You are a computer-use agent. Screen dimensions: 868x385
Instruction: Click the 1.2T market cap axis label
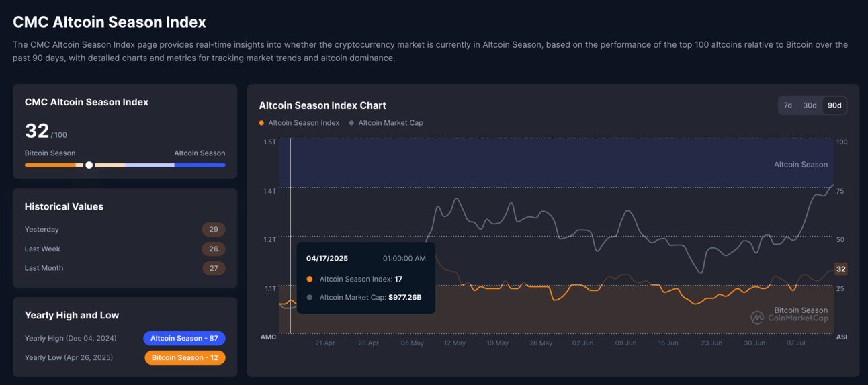click(x=269, y=239)
